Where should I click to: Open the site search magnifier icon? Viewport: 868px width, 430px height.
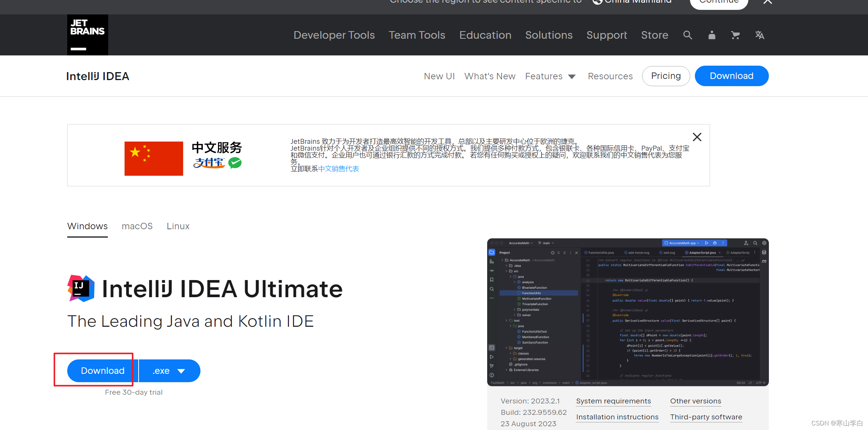click(x=688, y=35)
